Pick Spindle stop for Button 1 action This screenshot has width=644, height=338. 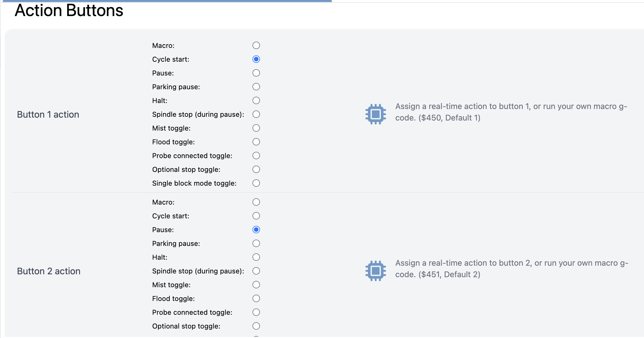click(x=256, y=114)
